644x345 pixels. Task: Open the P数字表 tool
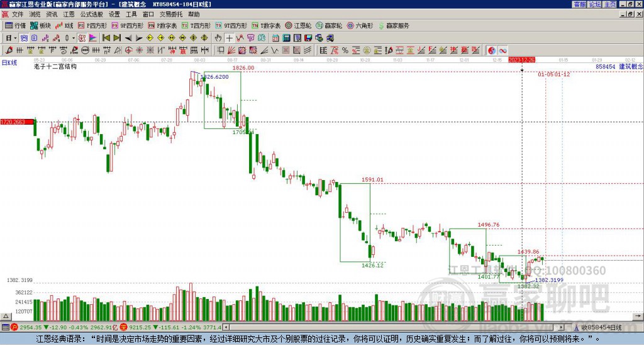tap(162, 25)
